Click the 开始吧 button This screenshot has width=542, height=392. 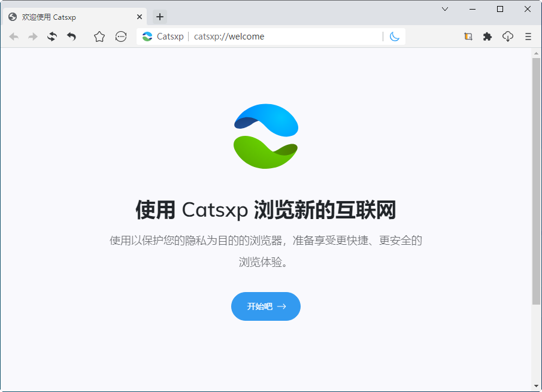[266, 306]
